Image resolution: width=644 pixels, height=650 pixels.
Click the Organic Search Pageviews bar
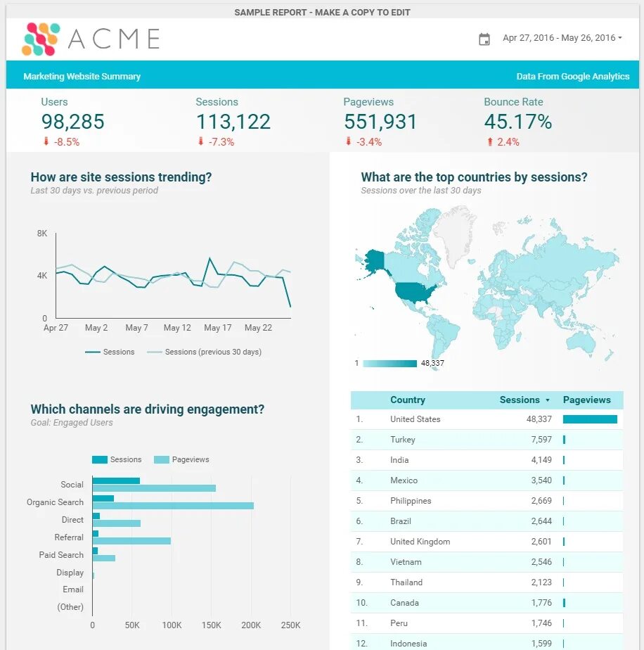[173, 506]
